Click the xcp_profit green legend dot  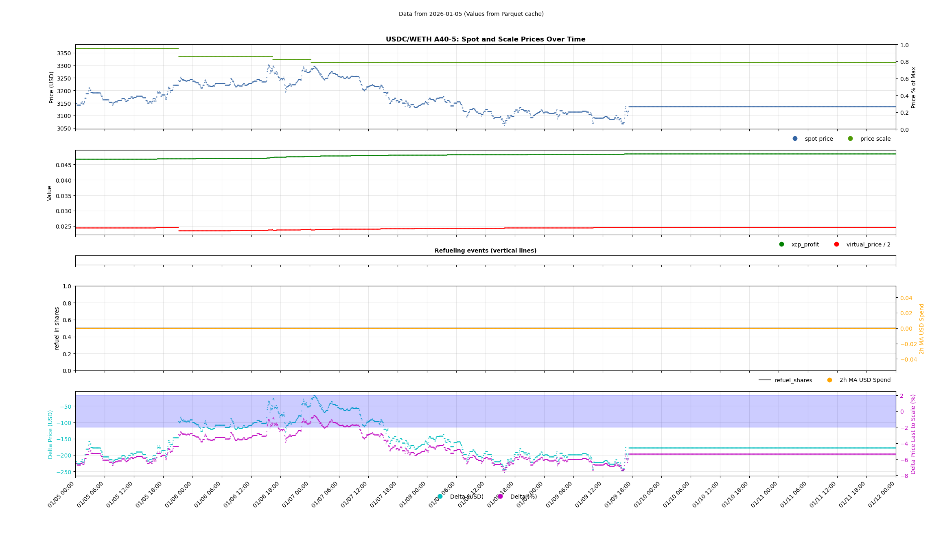(x=781, y=244)
